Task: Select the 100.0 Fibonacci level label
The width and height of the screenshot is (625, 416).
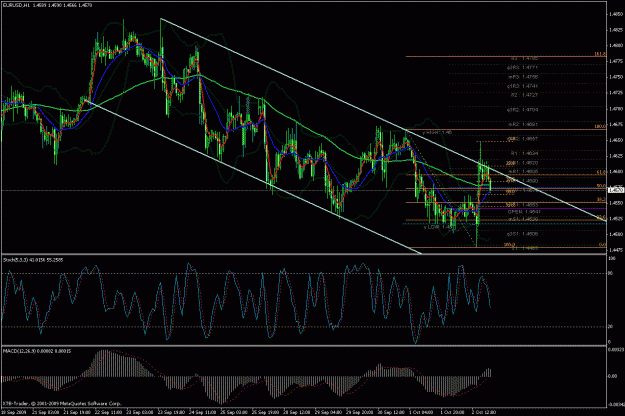Action: coord(600,126)
